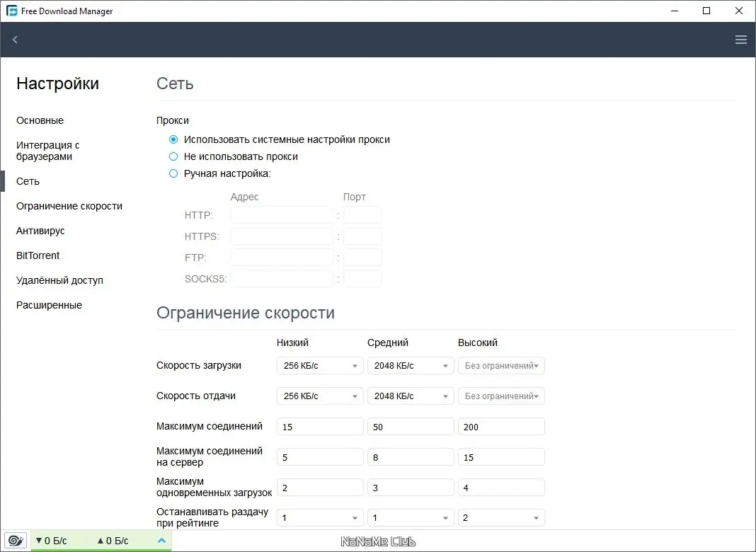The image size is (756, 552).
Task: Edit low simultaneous downloads field
Action: click(x=320, y=488)
